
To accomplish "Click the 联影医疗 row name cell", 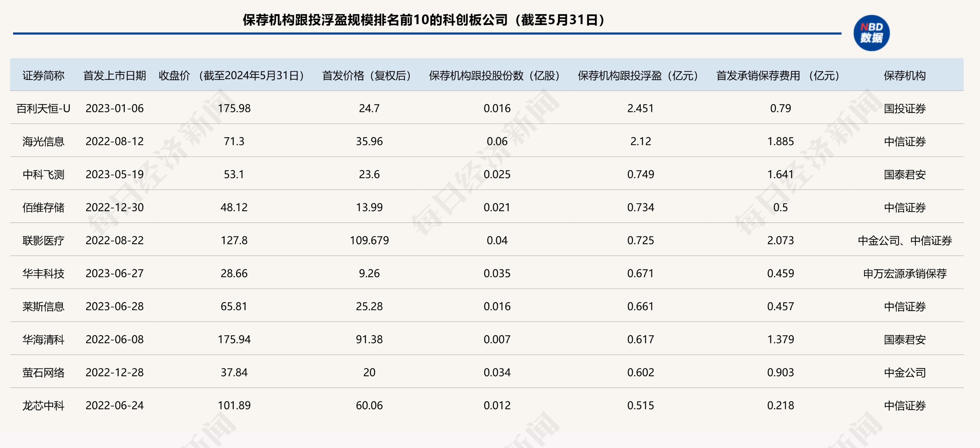I will pos(43,240).
